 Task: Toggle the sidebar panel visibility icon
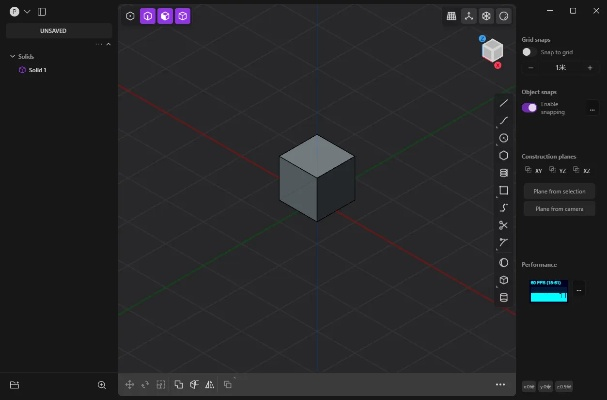click(x=42, y=12)
